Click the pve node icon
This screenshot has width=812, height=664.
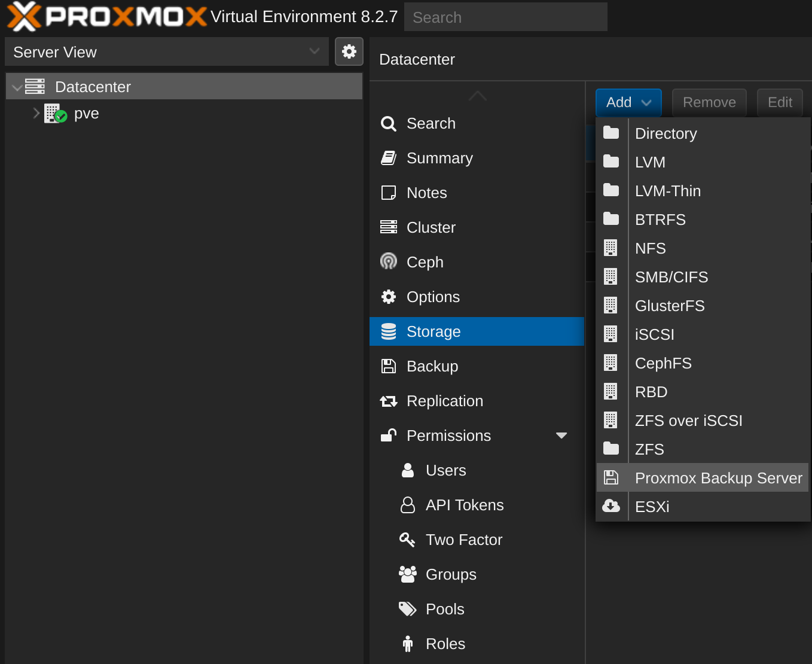[56, 113]
